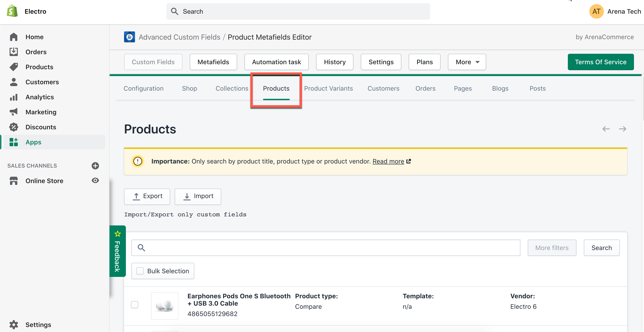The width and height of the screenshot is (644, 332).
Task: Open Orders via its inbox icon
Action: pos(13,52)
